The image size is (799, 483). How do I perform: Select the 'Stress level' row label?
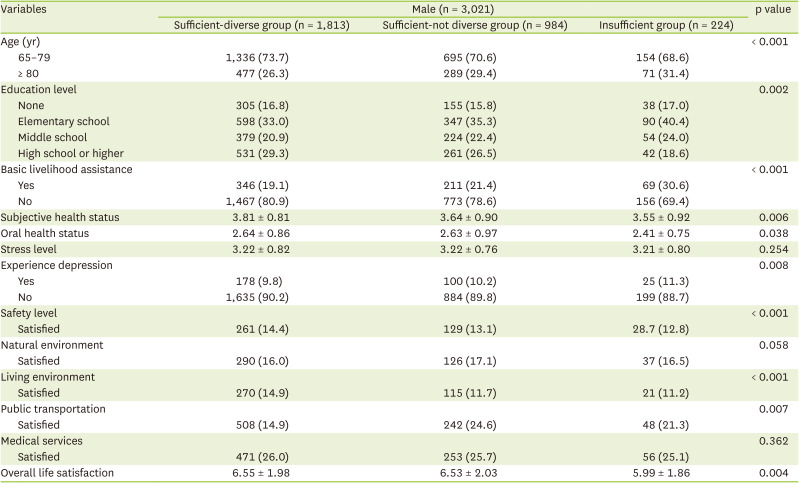[29, 249]
